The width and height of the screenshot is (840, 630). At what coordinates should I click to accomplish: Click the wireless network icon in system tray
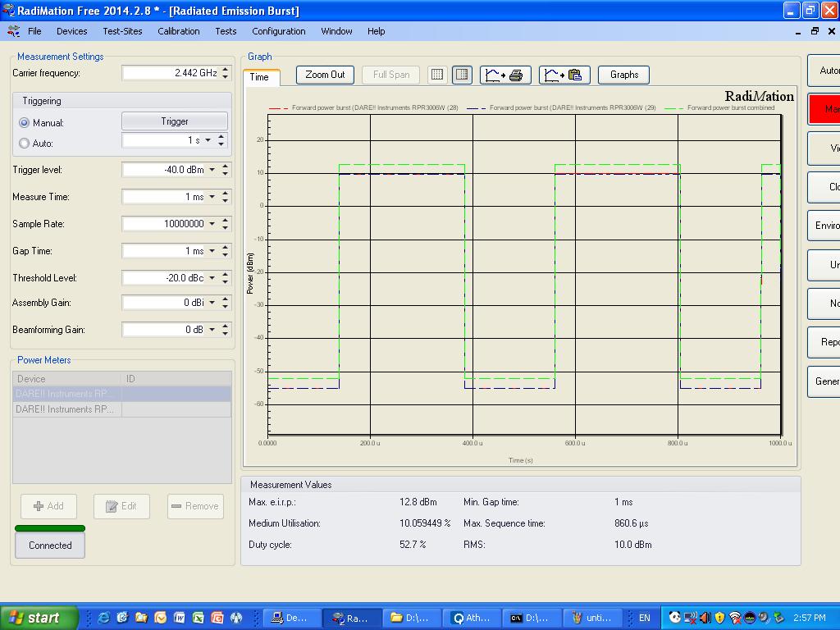735,618
